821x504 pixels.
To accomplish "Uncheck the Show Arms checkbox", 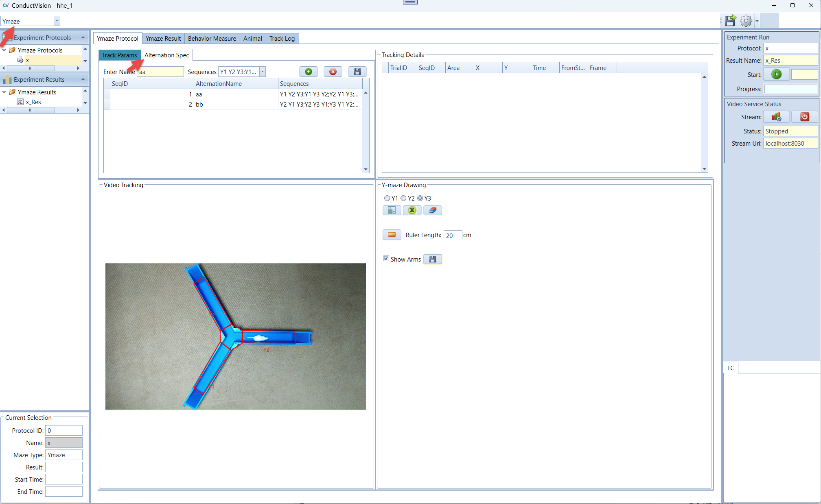I will click(x=386, y=259).
